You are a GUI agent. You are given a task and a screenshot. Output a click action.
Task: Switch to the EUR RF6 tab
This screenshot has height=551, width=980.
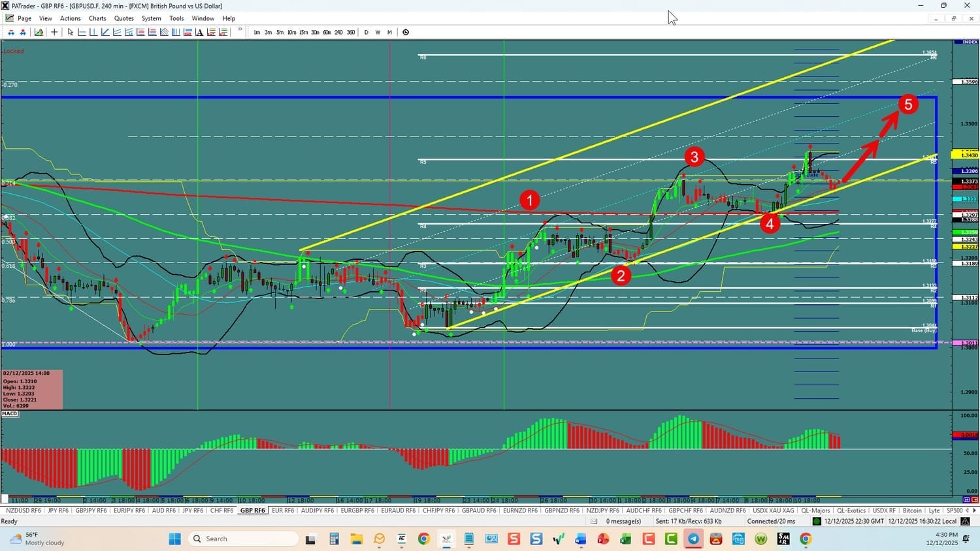(x=283, y=511)
